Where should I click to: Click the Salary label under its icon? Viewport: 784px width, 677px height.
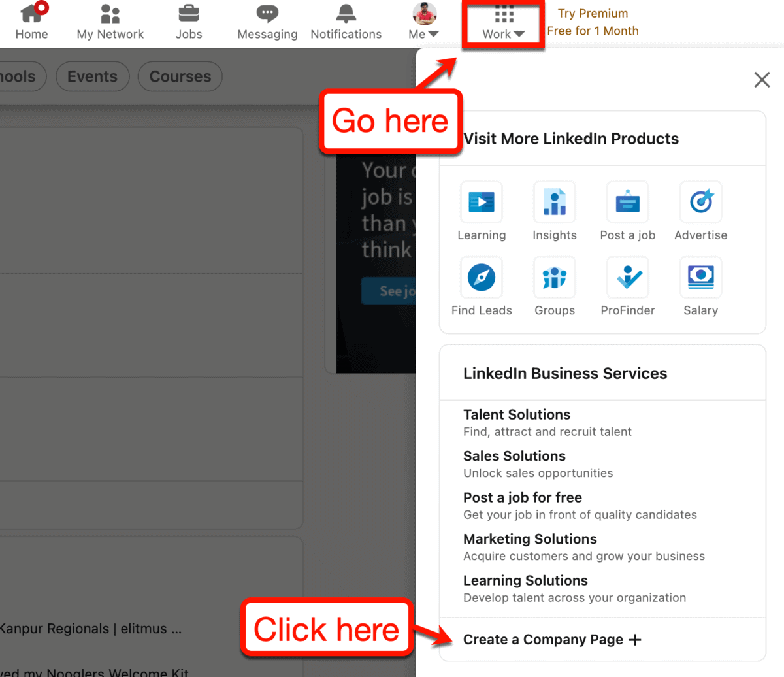[x=701, y=310]
